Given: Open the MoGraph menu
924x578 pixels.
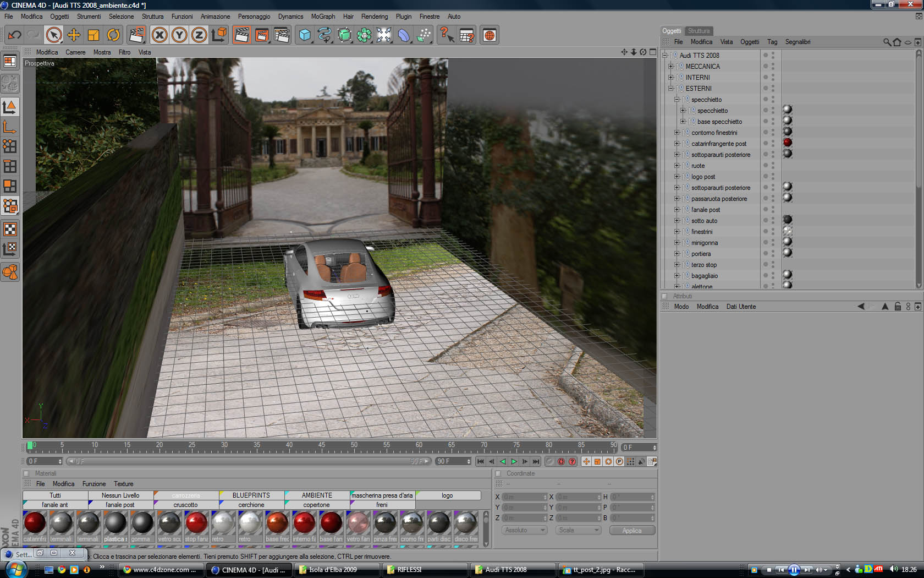Looking at the screenshot, I should pos(323,17).
